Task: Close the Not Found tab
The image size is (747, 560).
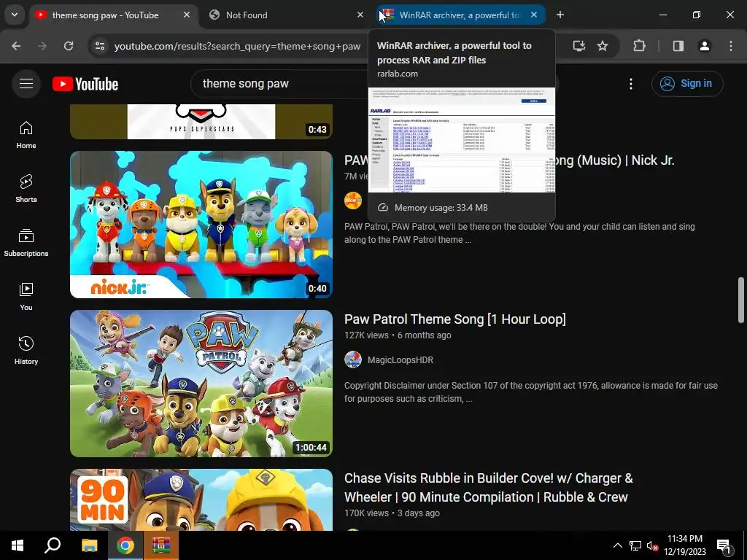Action: 360,15
